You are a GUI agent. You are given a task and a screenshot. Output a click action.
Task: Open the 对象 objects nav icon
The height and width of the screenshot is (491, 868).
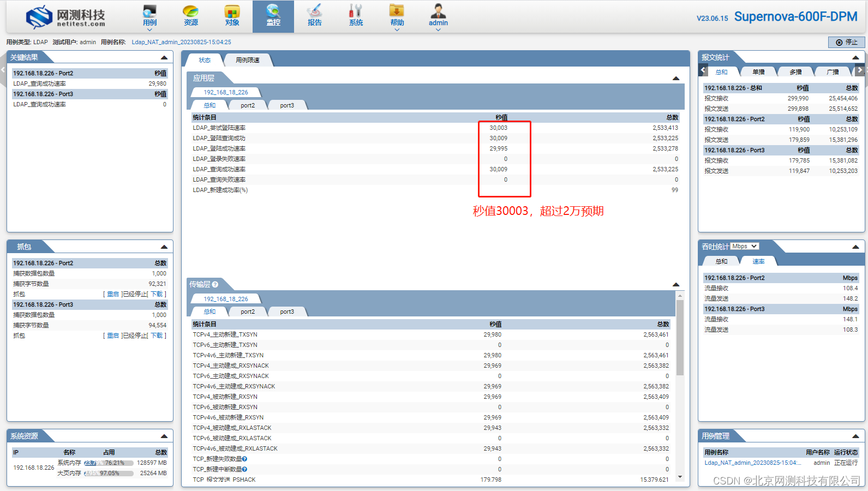232,15
